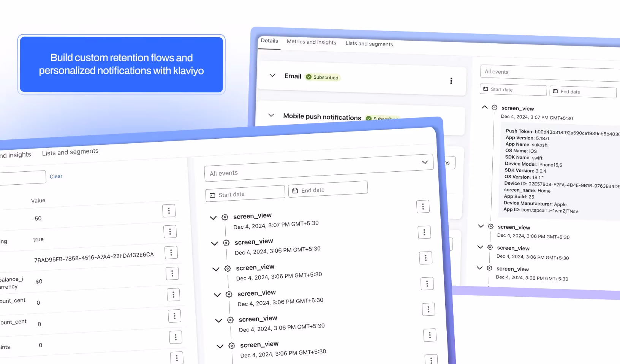Click calendar icon in back End date field
This screenshot has width=620, height=364.
pyautogui.click(x=555, y=91)
